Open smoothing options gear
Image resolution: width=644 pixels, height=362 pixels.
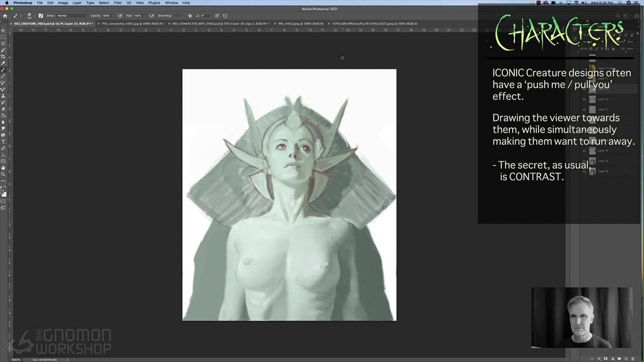coord(190,16)
